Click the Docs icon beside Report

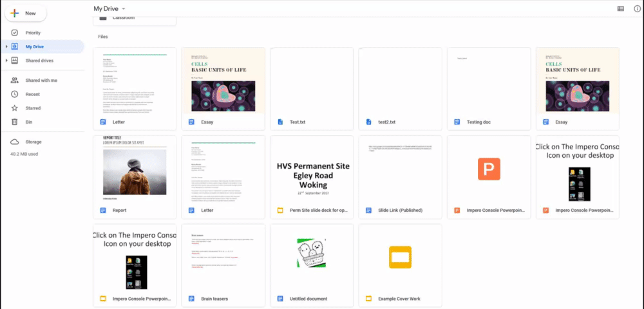[102, 211]
